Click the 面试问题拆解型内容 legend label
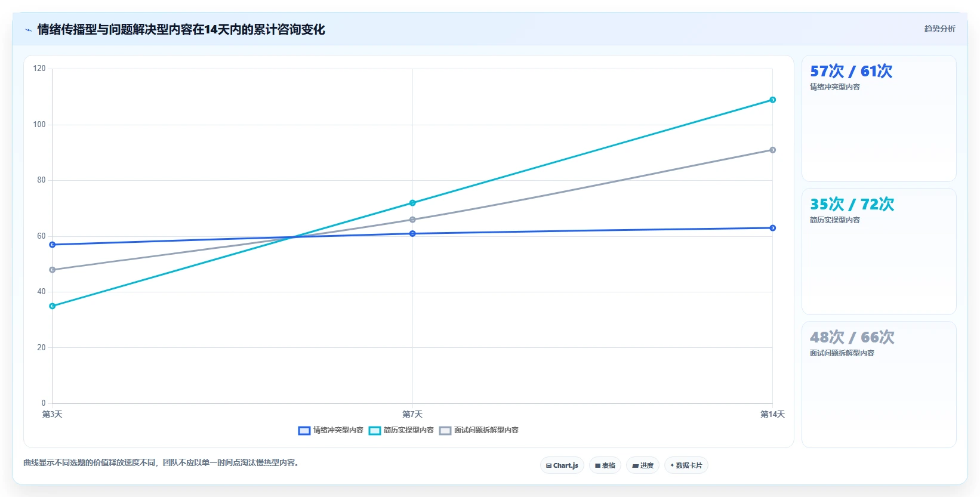The image size is (980, 497). [486, 430]
